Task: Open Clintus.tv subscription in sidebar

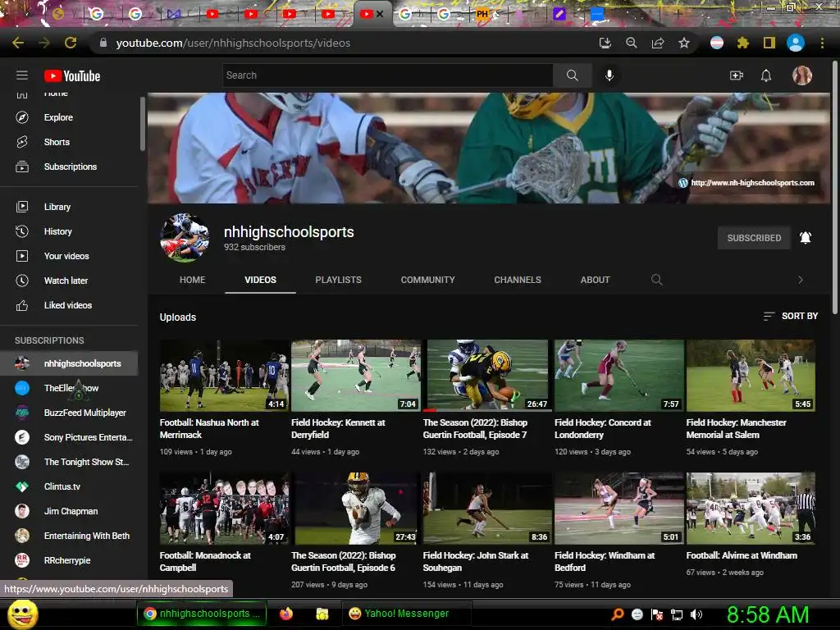Action: click(70, 486)
